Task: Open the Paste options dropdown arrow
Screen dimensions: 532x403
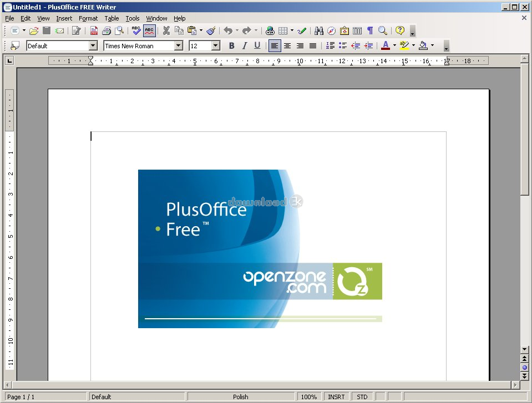Action: [x=201, y=31]
